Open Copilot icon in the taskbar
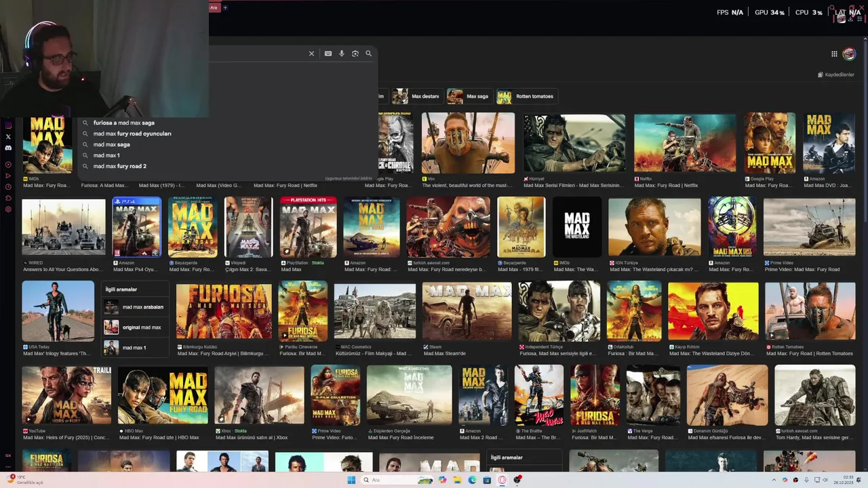868x488 pixels. (x=443, y=480)
